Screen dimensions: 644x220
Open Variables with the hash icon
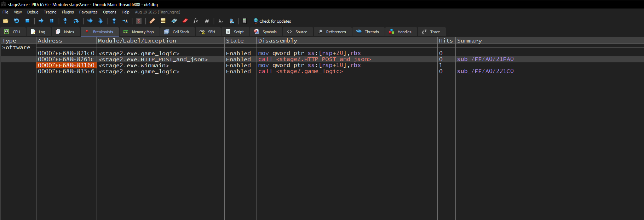(x=207, y=21)
